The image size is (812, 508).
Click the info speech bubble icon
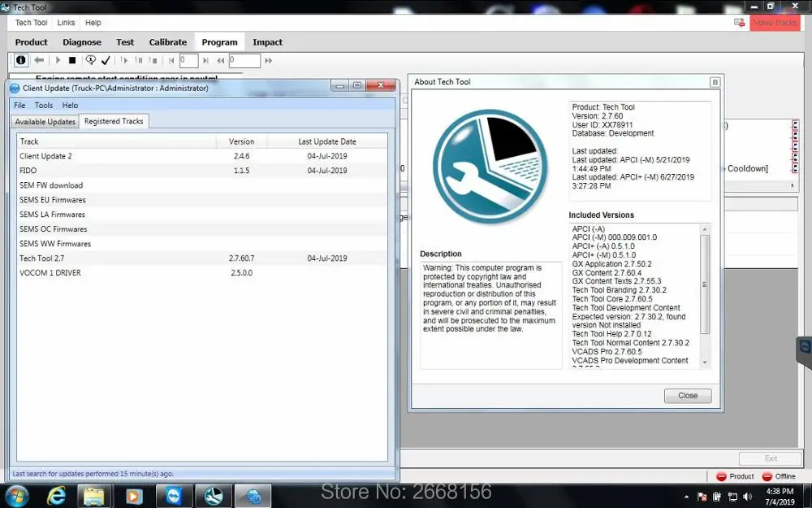coord(91,60)
